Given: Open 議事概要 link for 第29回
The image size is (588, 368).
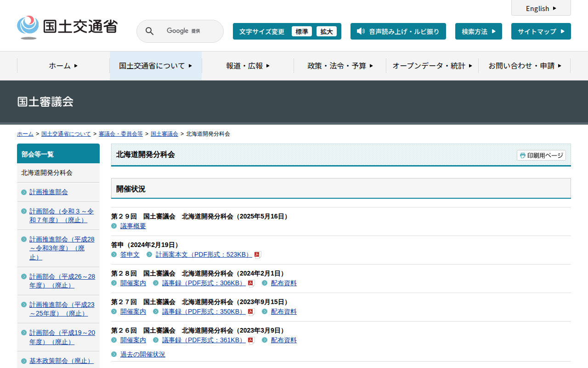Looking at the screenshot, I should coord(133,226).
